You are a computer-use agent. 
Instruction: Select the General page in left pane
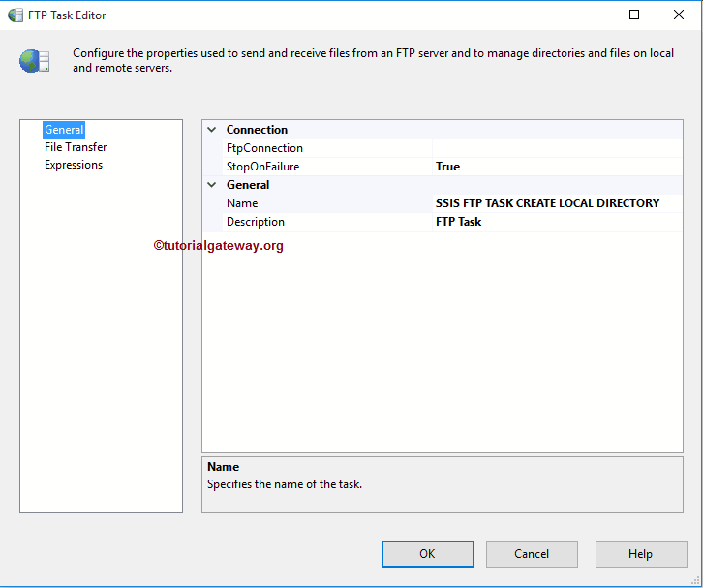64,130
